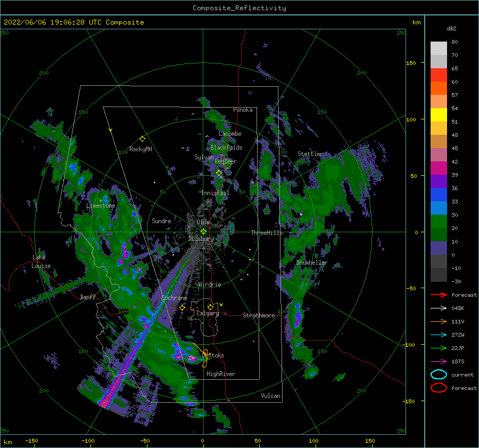Click the Drumheller label on map

[x=312, y=263]
